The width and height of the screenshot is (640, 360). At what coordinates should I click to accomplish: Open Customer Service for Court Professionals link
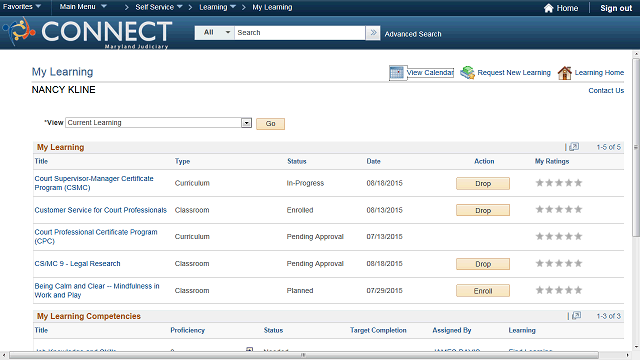[x=101, y=210]
